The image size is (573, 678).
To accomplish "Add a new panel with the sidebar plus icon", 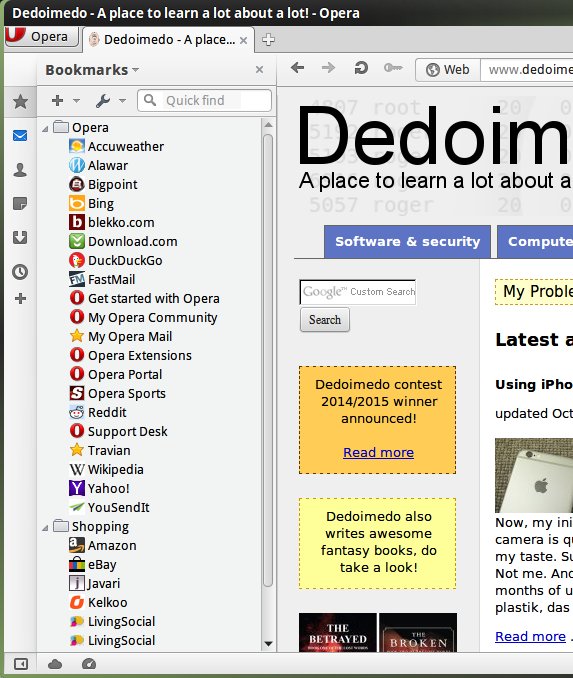I will point(20,298).
